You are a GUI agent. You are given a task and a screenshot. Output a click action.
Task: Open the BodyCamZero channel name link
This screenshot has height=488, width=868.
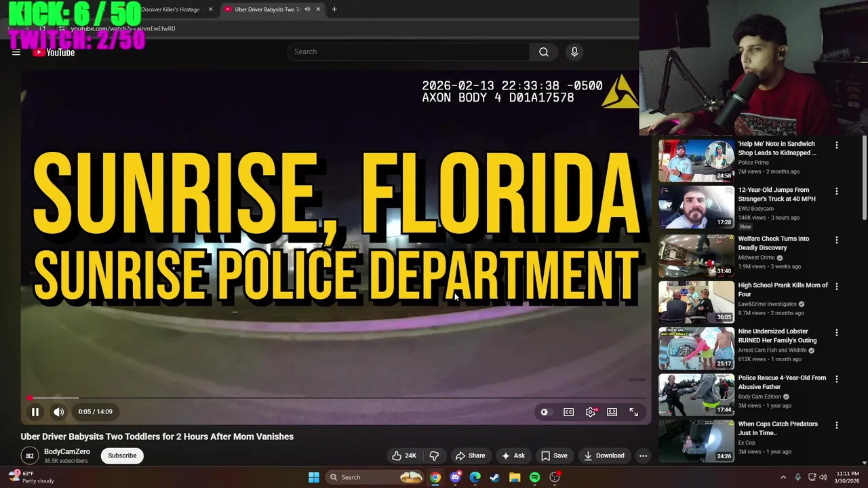point(67,452)
